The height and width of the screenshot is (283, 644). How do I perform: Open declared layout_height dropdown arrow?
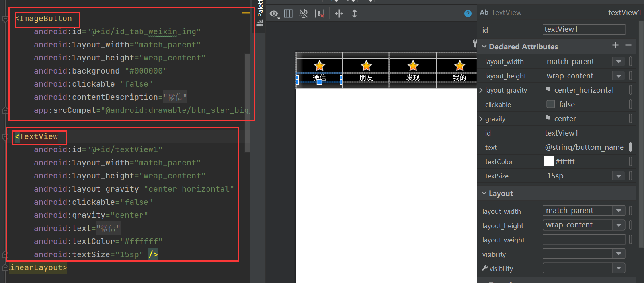click(x=618, y=76)
